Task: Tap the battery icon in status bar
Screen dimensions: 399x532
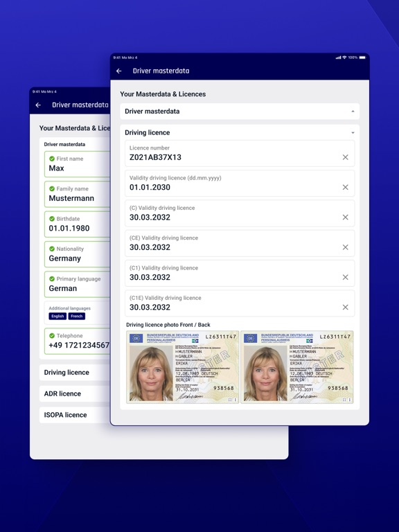Action: click(362, 57)
